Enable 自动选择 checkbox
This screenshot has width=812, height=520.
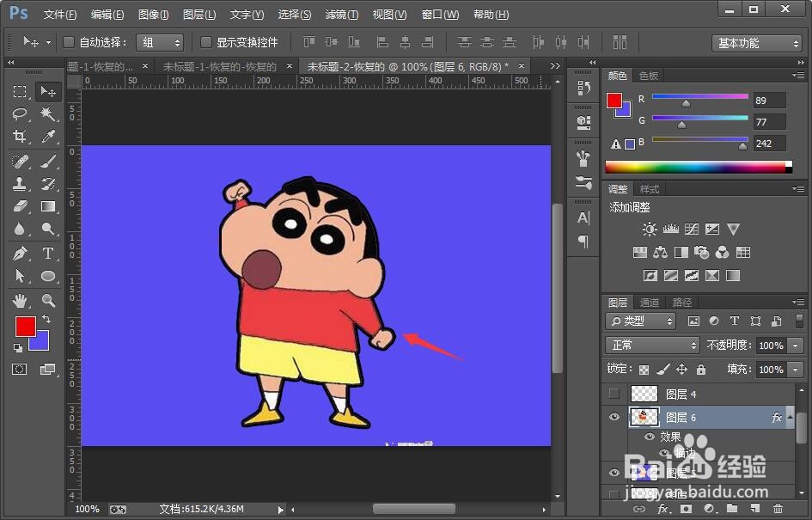pos(69,42)
